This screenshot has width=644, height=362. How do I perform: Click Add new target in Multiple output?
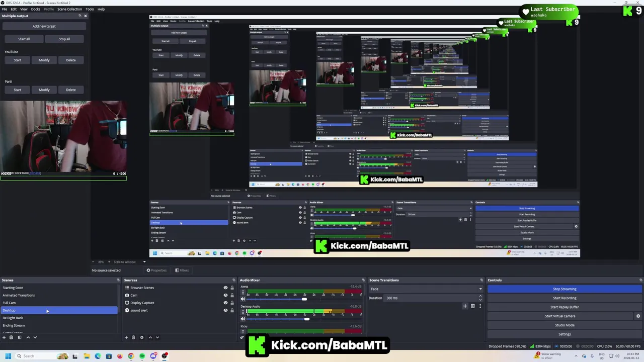click(44, 26)
